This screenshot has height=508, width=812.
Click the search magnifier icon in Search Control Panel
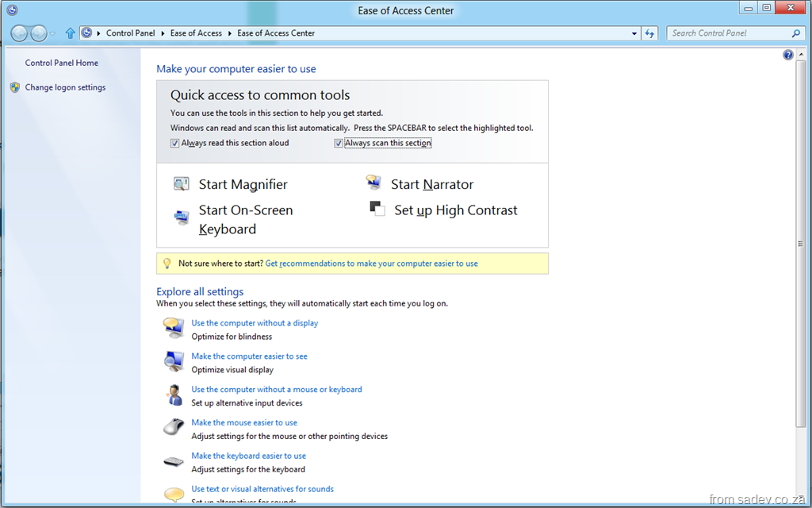click(796, 33)
